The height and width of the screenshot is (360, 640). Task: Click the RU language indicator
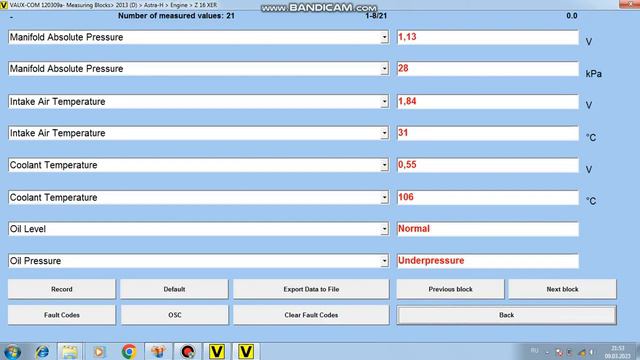pos(534,351)
